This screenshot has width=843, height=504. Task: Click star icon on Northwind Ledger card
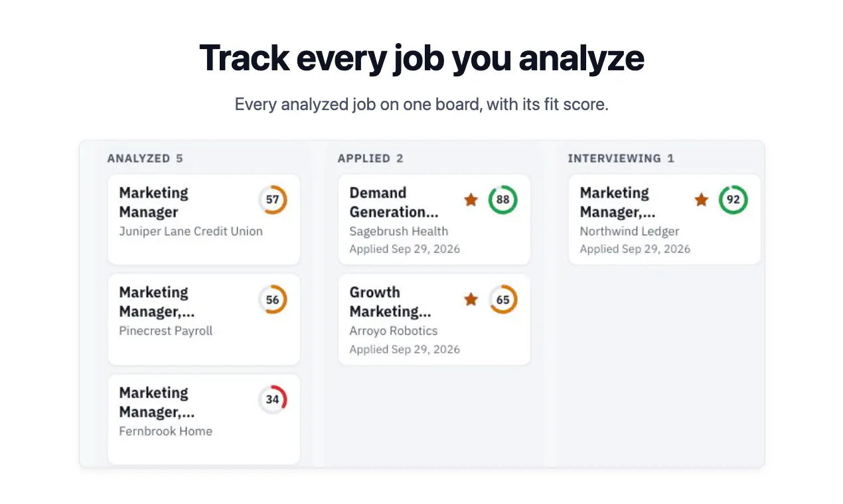[702, 200]
